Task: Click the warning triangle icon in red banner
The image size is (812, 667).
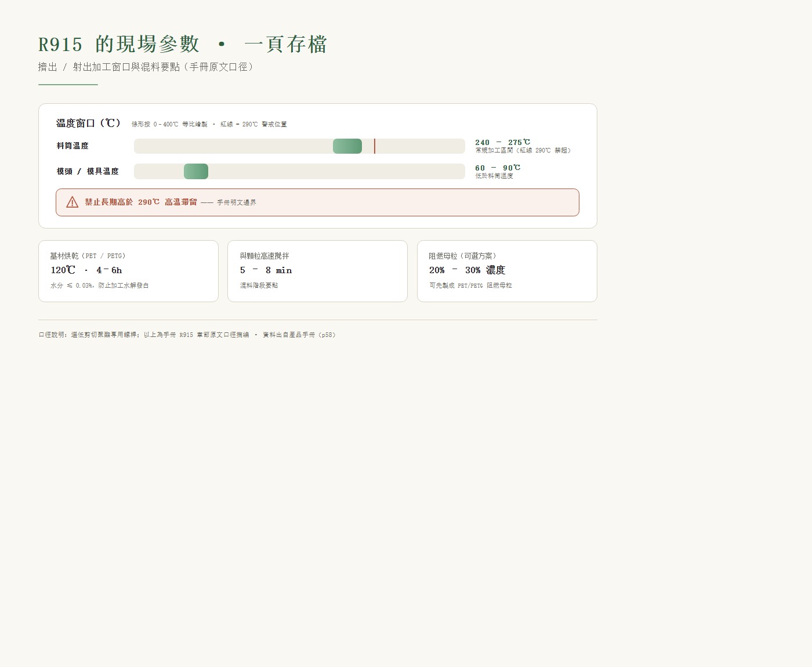Action: (72, 202)
